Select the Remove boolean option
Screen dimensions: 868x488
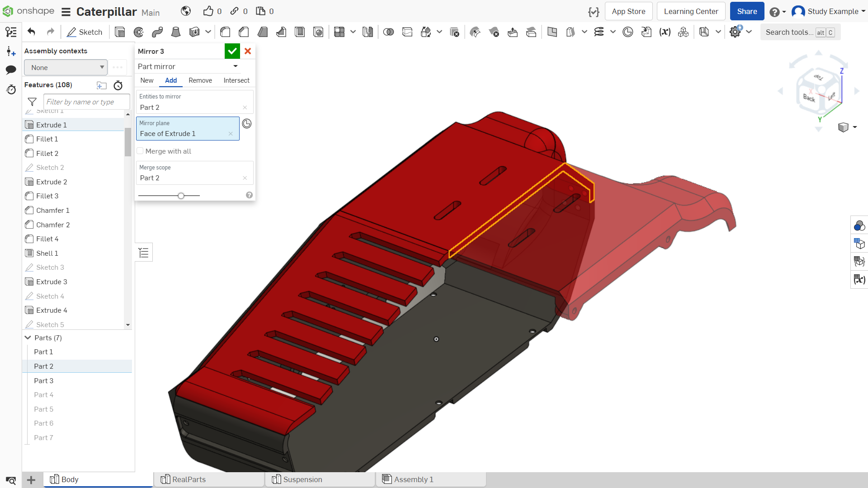[200, 80]
